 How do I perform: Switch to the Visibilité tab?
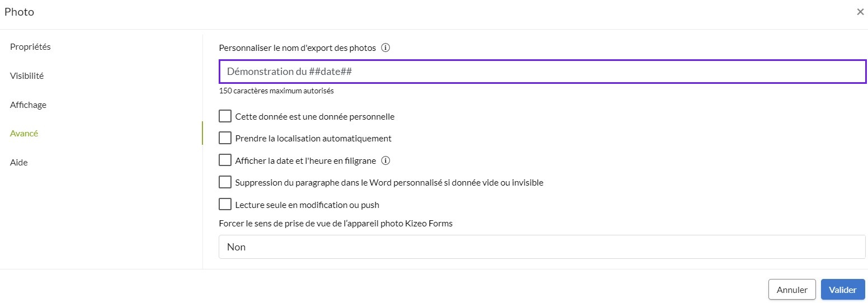[27, 76]
